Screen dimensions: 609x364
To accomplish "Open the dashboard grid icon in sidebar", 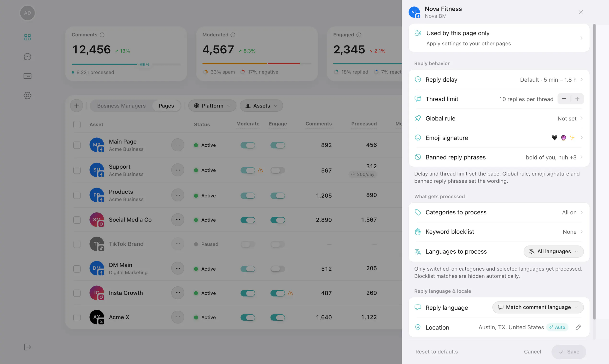I will tap(28, 37).
